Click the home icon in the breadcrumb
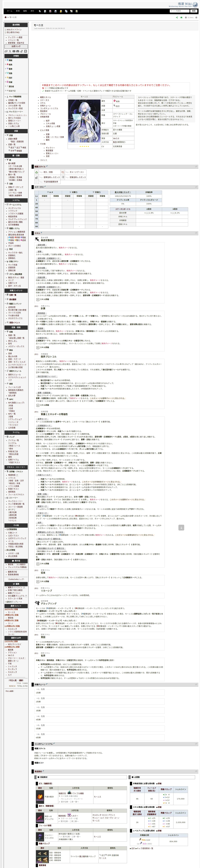 (5, 17)
